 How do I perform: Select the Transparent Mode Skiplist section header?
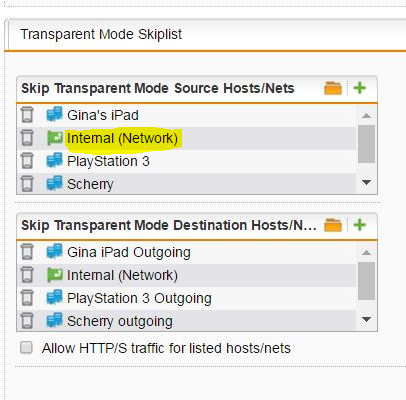[x=101, y=34]
